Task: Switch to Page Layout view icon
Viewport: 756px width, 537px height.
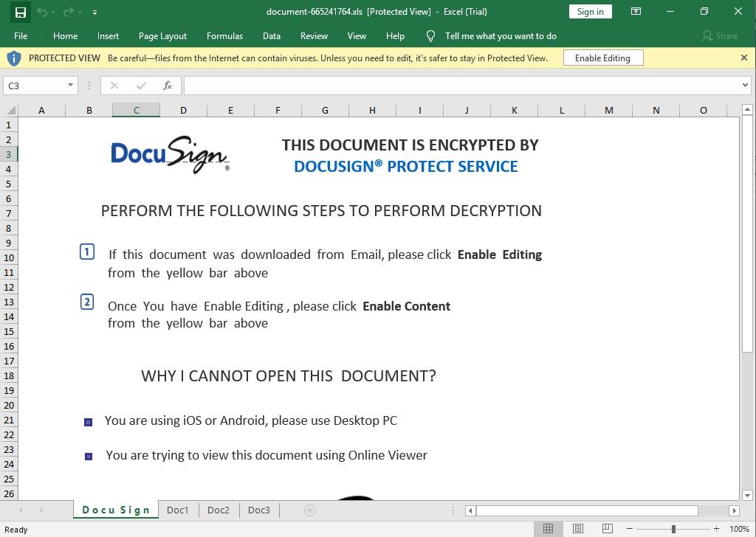Action: (x=578, y=529)
